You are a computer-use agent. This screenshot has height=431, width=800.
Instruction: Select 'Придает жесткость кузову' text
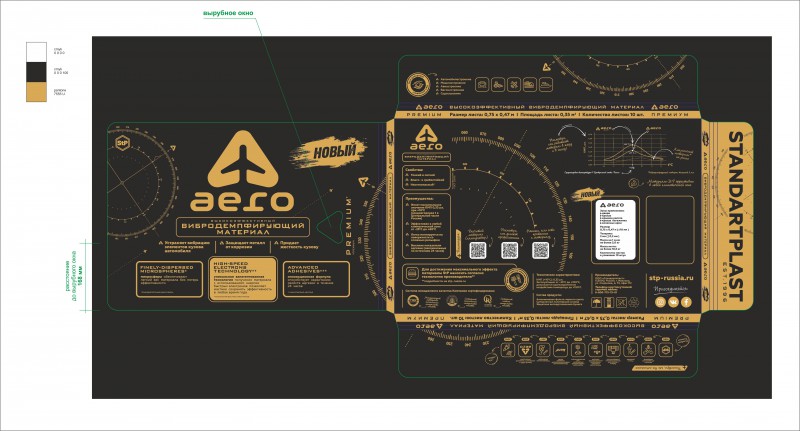coord(296,245)
